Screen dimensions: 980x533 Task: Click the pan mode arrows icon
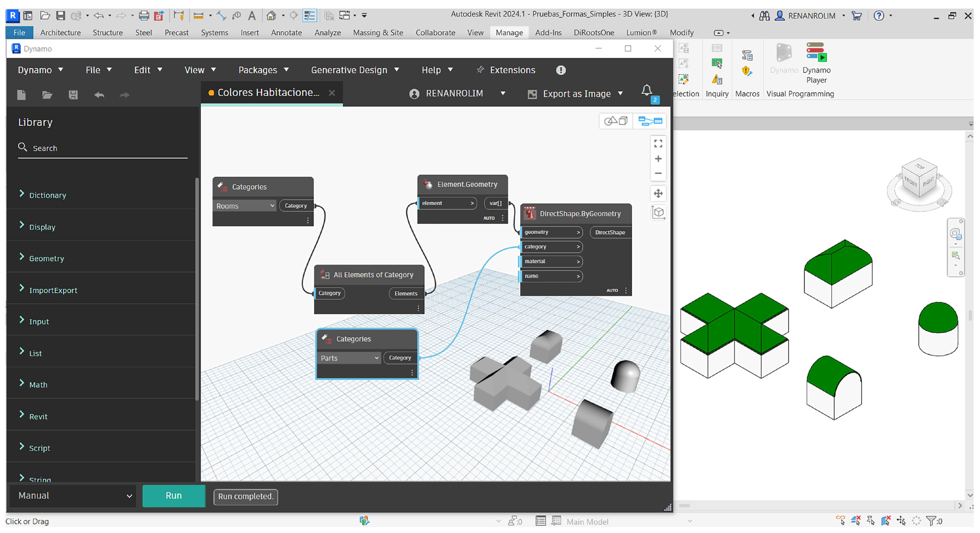pyautogui.click(x=658, y=194)
